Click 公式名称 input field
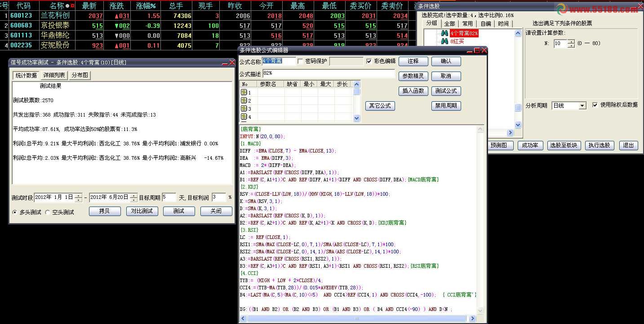Viewport: 644px width, 324px height. [x=279, y=61]
